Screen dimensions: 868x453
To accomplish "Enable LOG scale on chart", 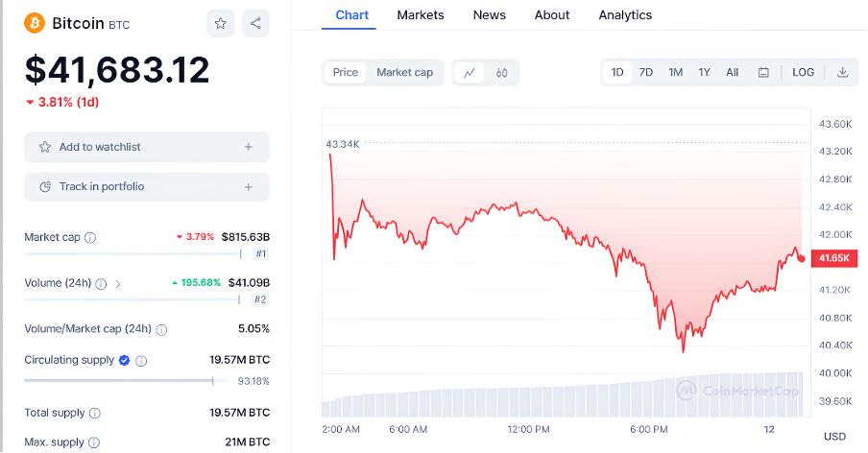I will 803,72.
